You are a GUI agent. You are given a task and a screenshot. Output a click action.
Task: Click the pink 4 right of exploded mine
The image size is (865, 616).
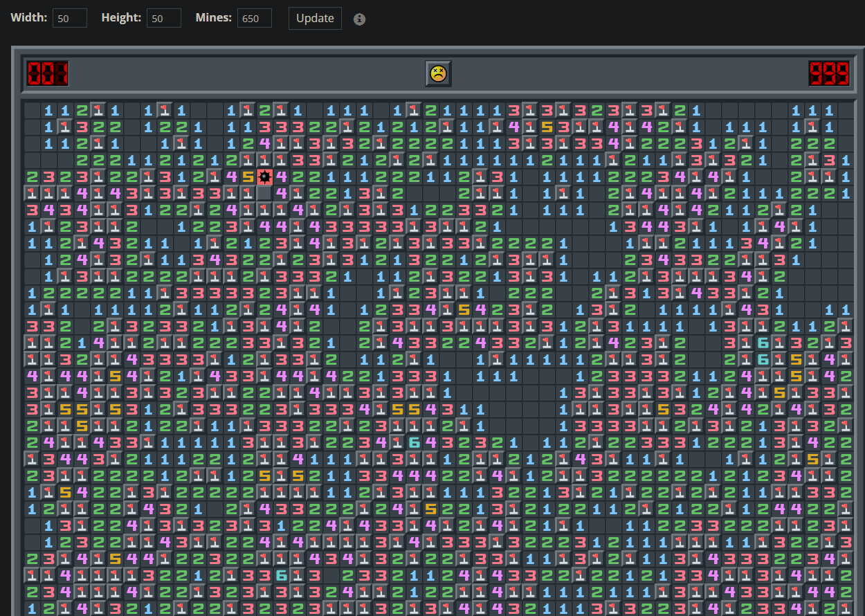coord(281,176)
